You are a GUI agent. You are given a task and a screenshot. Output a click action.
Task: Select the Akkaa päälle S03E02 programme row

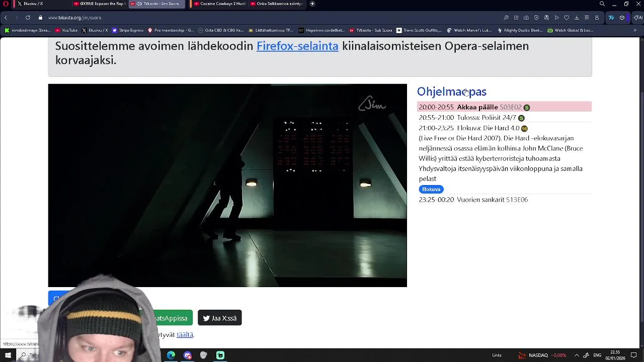pyautogui.click(x=504, y=107)
